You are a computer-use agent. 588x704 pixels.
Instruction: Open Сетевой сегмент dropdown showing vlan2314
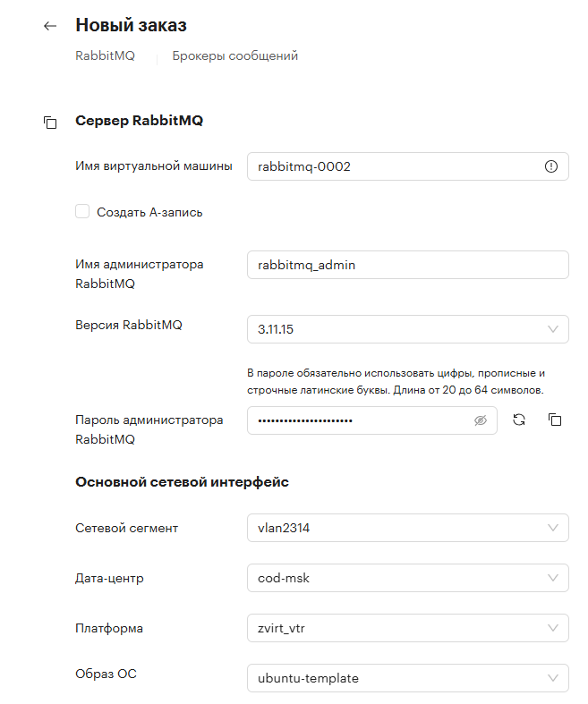point(408,528)
